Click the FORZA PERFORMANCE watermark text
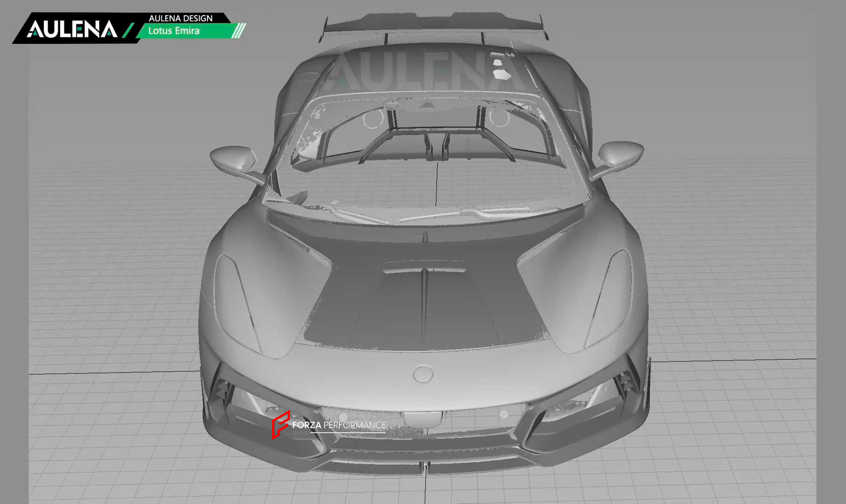Image resolution: width=846 pixels, height=504 pixels. (x=339, y=425)
